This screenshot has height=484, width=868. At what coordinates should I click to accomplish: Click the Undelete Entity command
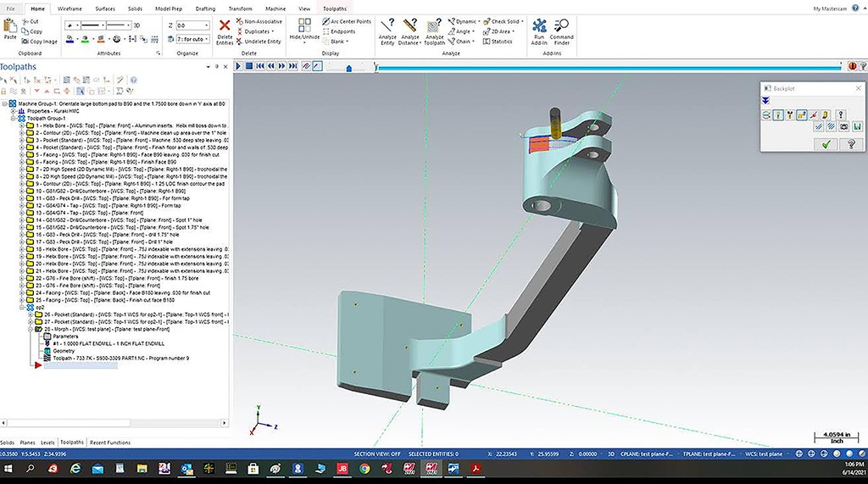pyautogui.click(x=259, y=42)
